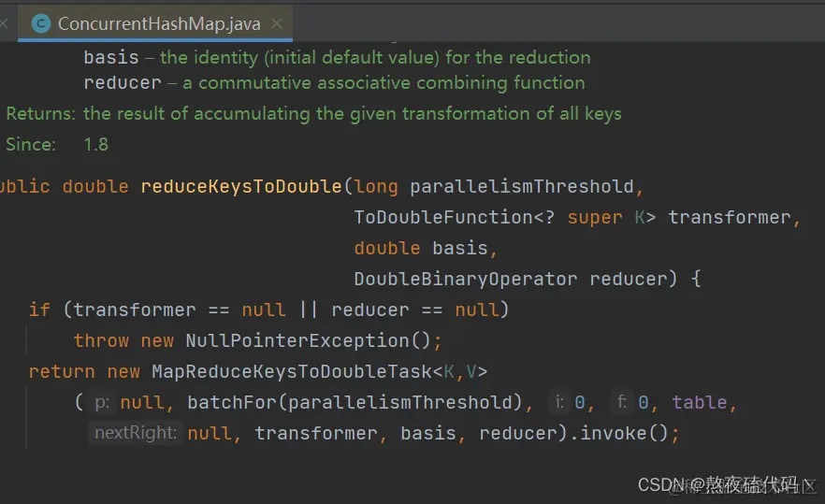Click the 'Returns:' doc label

[40, 114]
